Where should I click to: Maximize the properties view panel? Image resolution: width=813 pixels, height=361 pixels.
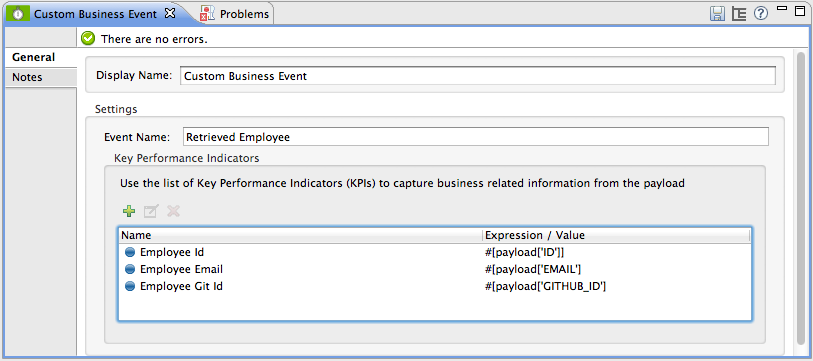point(800,11)
